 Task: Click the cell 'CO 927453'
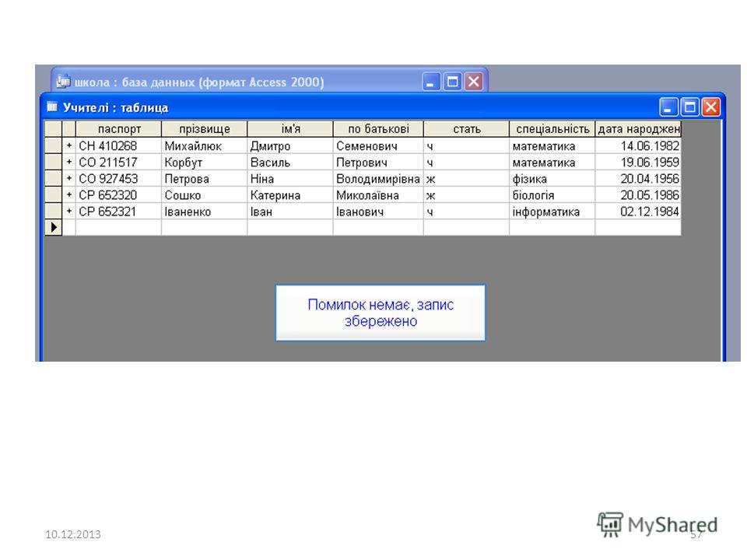(x=118, y=179)
